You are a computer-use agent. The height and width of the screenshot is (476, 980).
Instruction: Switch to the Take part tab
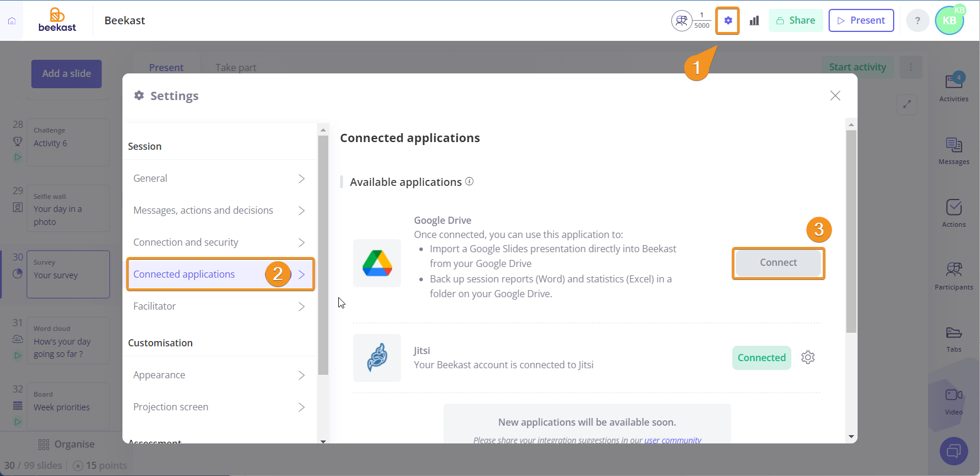coord(235,67)
